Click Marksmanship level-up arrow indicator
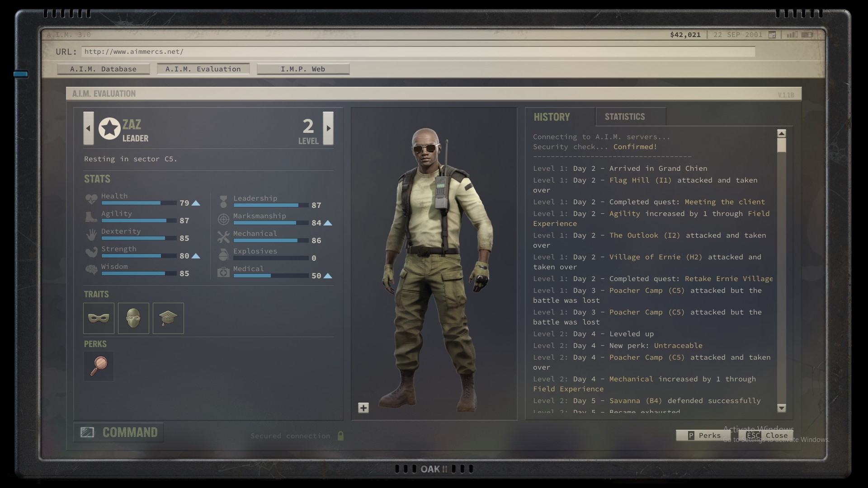This screenshot has height=488, width=868. [328, 223]
